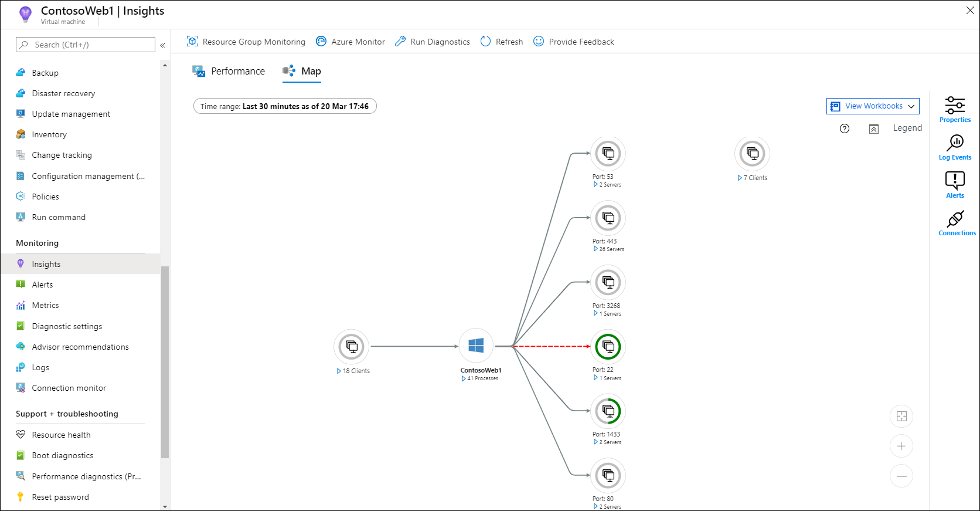Viewport: 980px width, 511px height.
Task: Select the ContosoWeb1 machine node
Action: (477, 346)
